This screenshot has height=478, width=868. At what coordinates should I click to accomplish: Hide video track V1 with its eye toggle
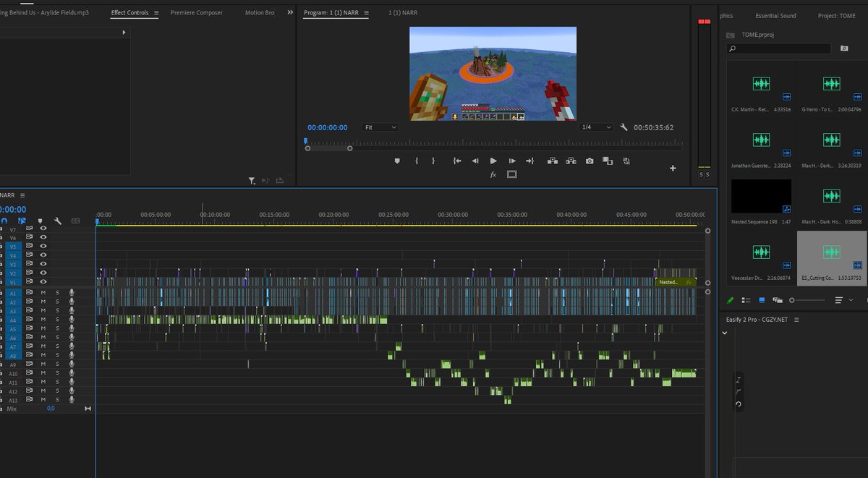point(43,281)
